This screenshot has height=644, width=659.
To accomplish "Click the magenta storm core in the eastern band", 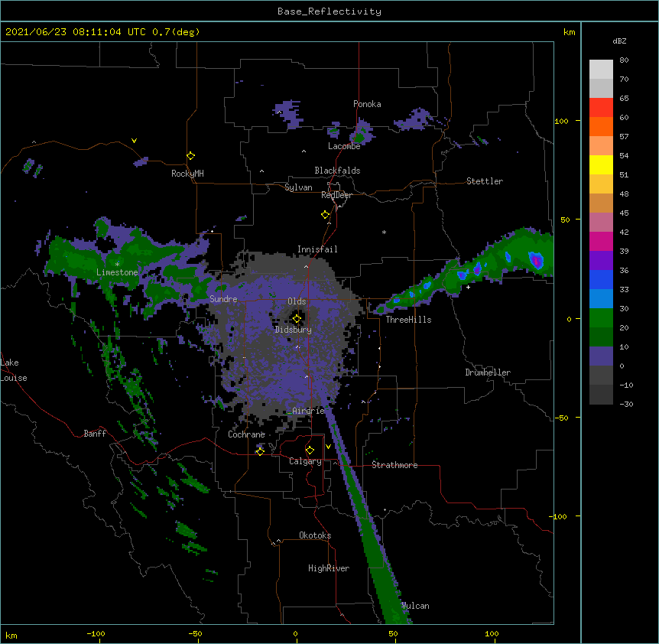I will [536, 261].
